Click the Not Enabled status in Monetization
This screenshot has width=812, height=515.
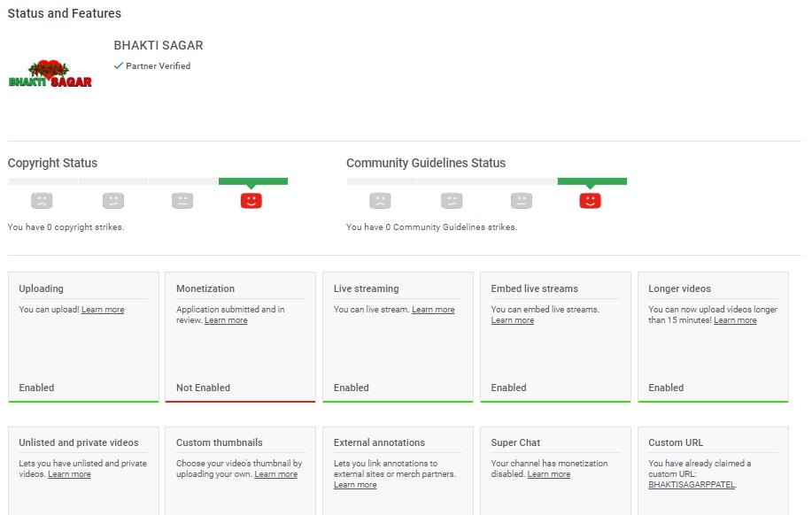tap(203, 388)
